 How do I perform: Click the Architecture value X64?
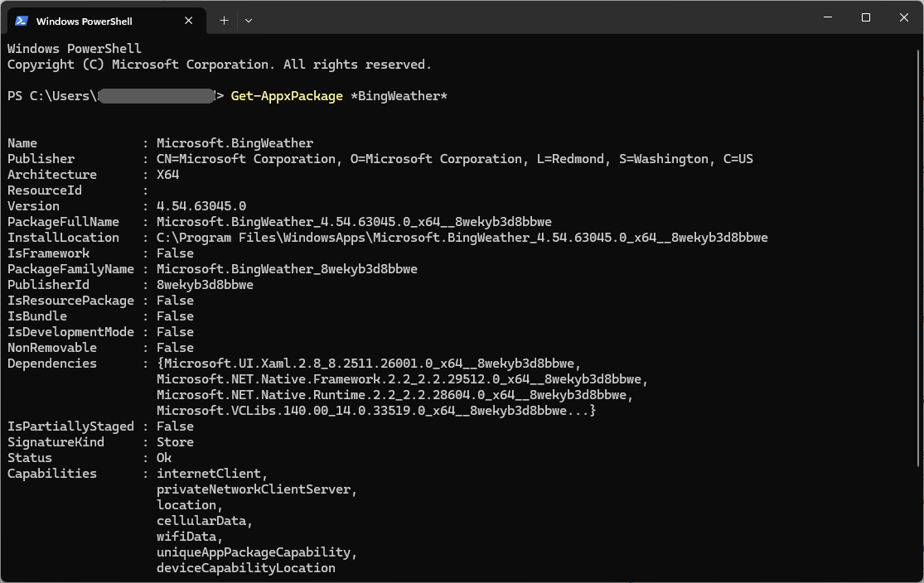point(167,175)
